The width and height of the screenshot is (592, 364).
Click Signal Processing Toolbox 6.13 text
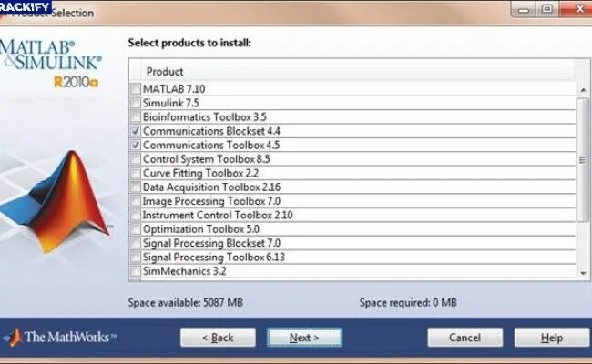point(214,258)
